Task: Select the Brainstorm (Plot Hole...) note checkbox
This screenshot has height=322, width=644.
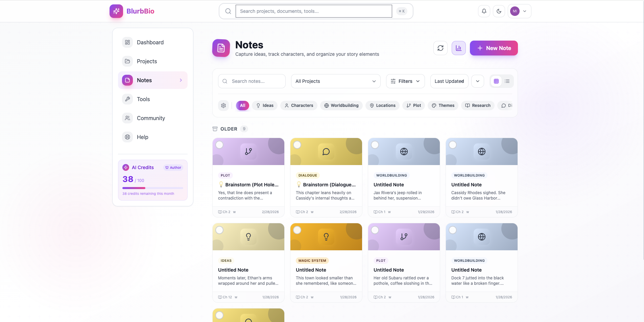Action: [x=219, y=145]
